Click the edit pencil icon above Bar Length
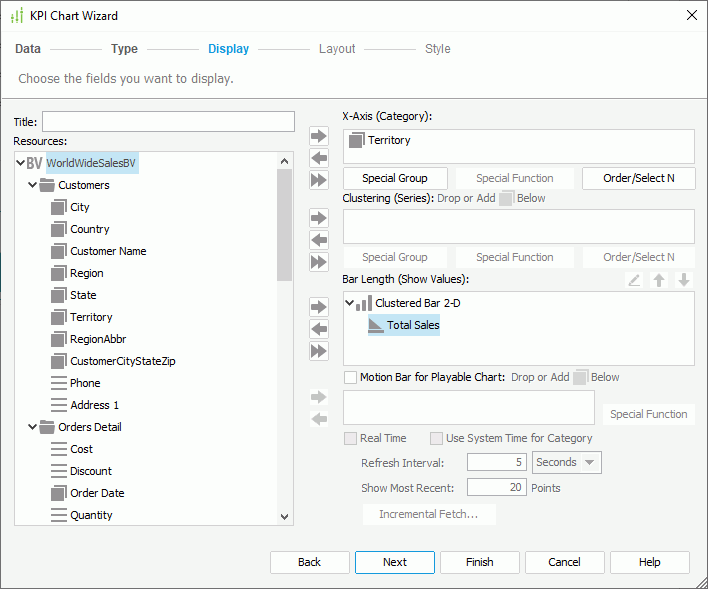The image size is (708, 589). tap(634, 280)
